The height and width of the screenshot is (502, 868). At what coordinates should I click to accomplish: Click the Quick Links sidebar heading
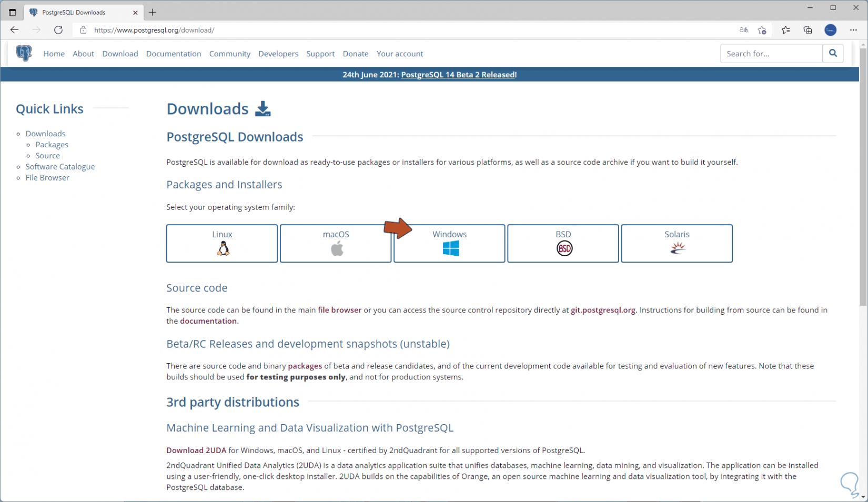point(49,109)
